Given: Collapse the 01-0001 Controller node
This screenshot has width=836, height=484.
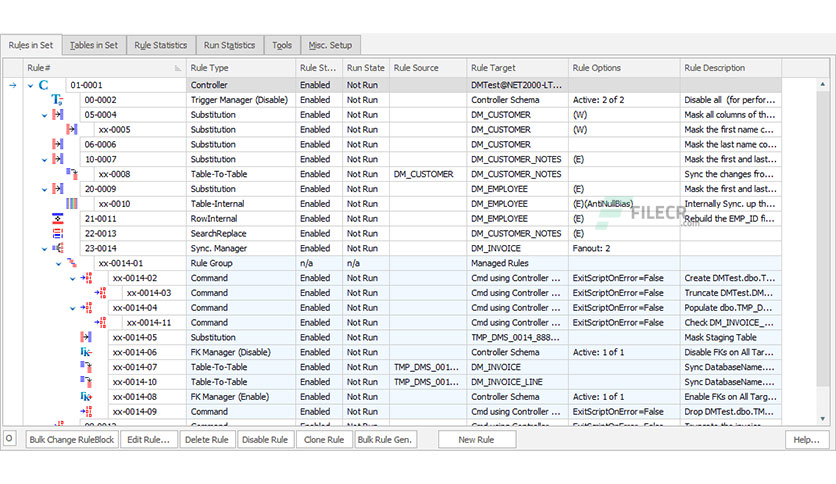Looking at the screenshot, I should tap(30, 85).
